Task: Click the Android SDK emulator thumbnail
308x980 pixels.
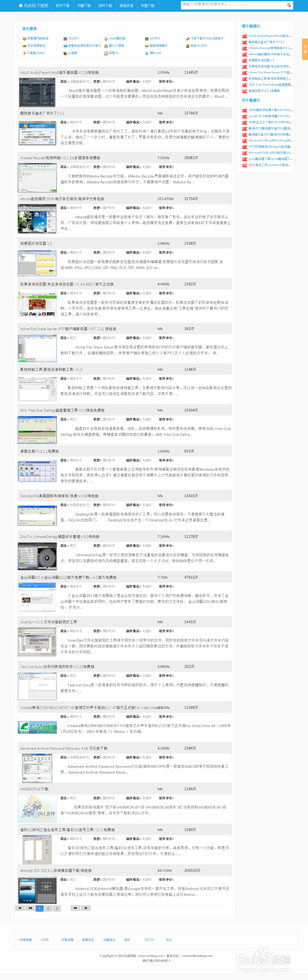Action: tap(37, 890)
